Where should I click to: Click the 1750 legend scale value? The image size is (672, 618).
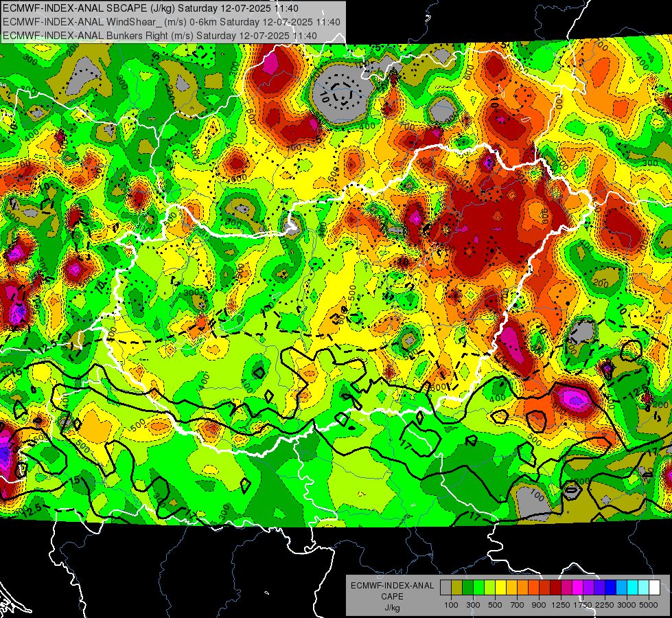tap(583, 605)
